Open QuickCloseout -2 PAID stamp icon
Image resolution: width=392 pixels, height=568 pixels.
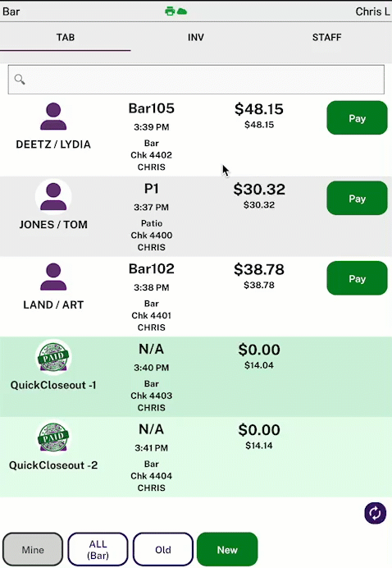pos(53,437)
